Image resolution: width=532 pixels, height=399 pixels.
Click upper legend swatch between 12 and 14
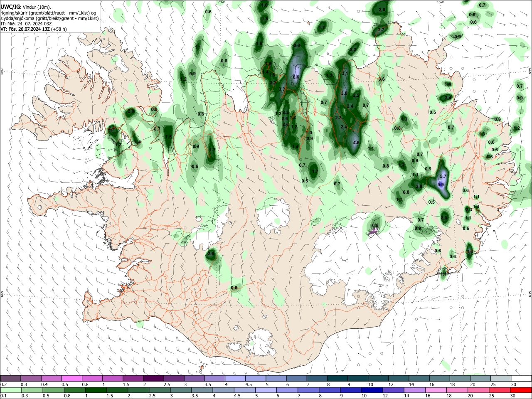pyautogui.click(x=399, y=378)
